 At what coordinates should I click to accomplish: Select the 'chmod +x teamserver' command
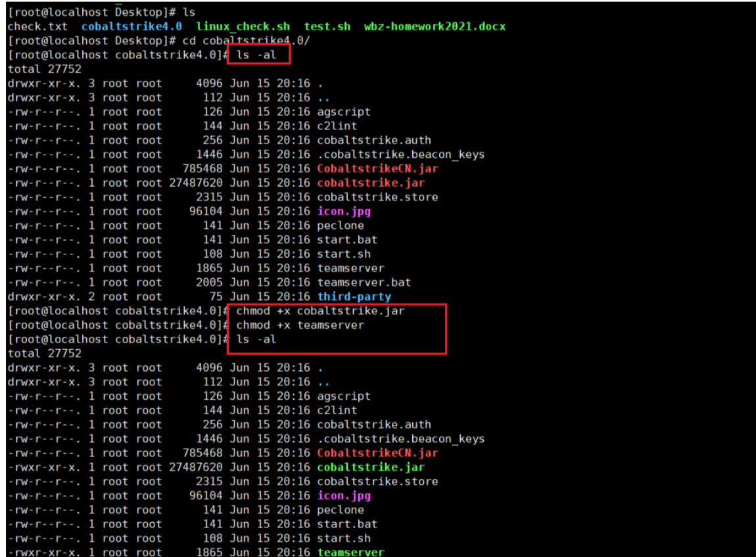click(300, 325)
